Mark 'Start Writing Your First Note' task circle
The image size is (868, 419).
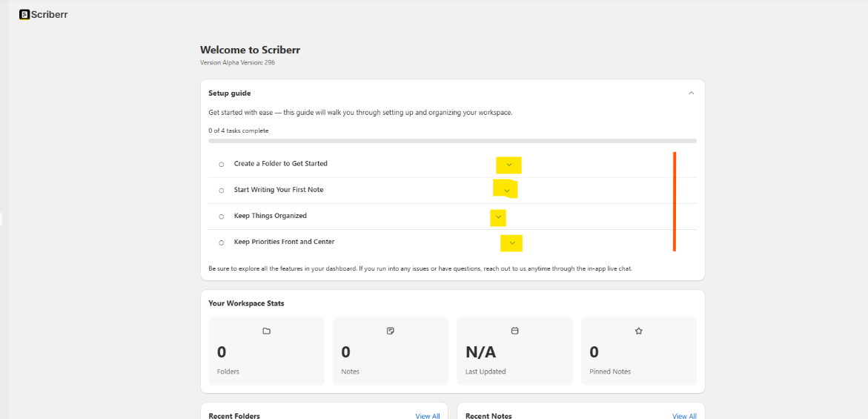[221, 191]
